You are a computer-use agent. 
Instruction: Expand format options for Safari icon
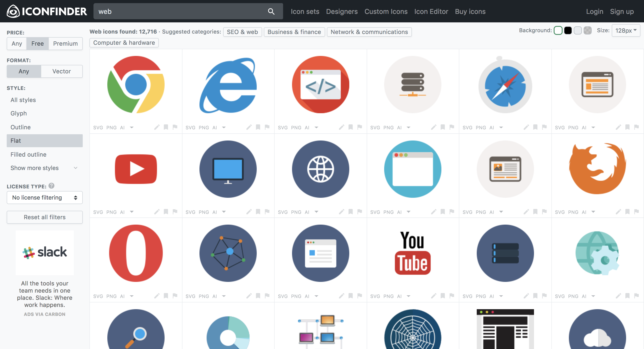501,127
